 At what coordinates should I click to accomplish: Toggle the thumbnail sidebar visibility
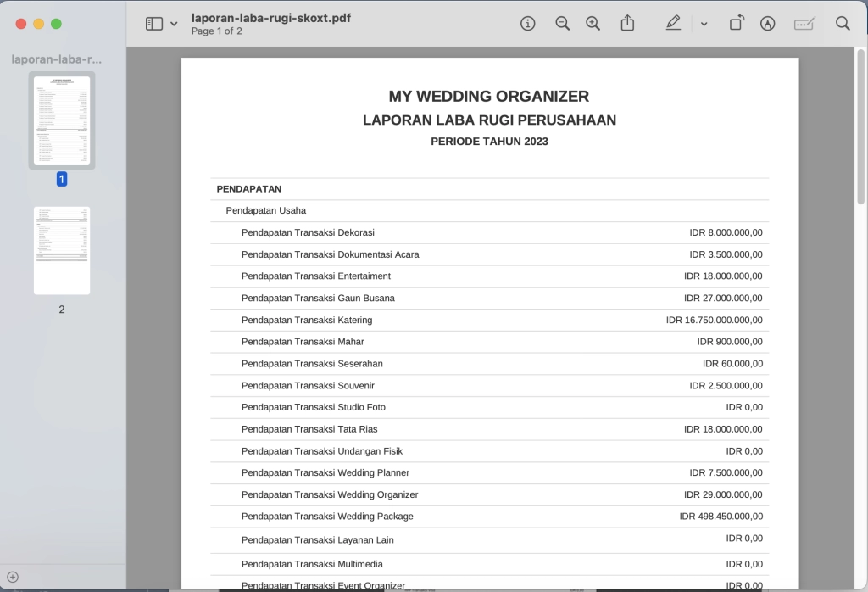(155, 23)
